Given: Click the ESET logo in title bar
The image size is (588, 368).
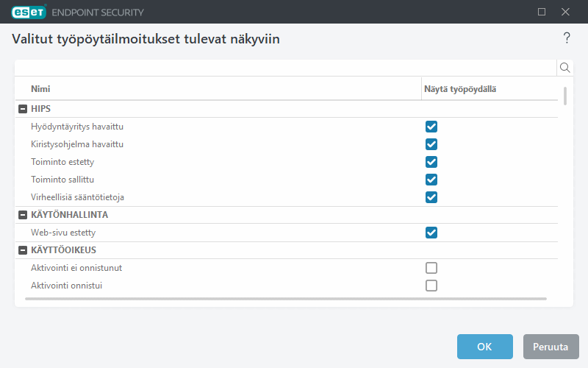Looking at the screenshot, I should tap(29, 12).
